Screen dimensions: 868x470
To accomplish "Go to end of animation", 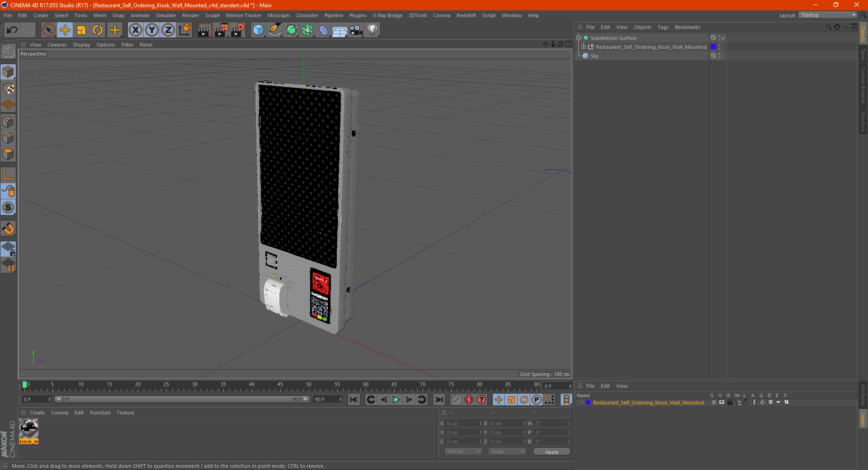I will 439,399.
